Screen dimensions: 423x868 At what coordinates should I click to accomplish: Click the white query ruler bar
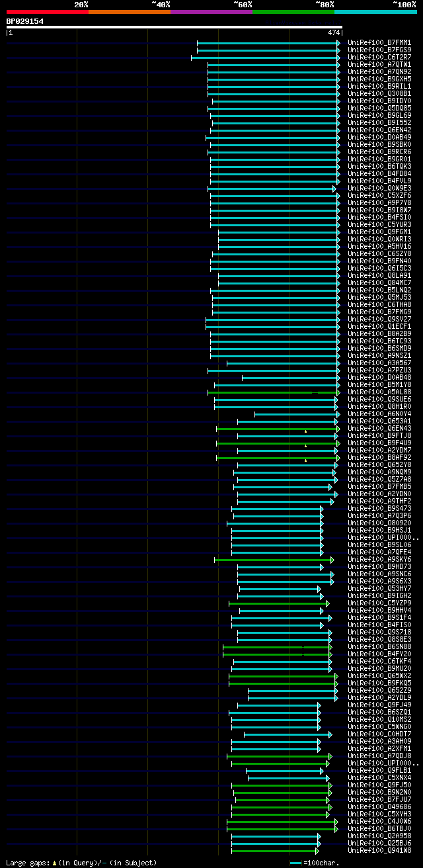174,27
